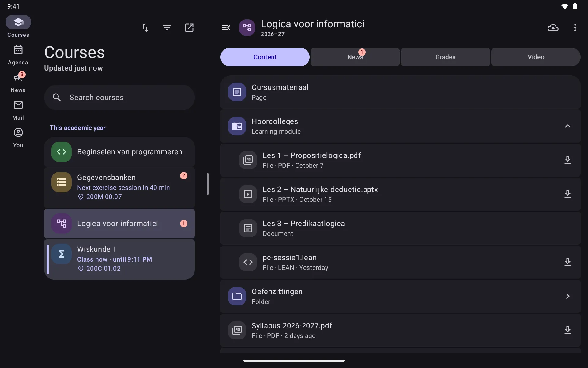Open the You profile section

[18, 138]
